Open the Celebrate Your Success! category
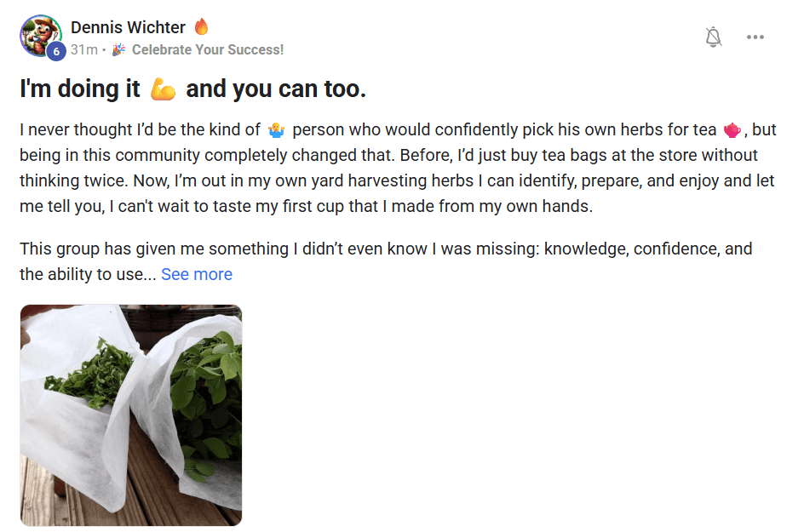The image size is (804, 532). coord(207,49)
